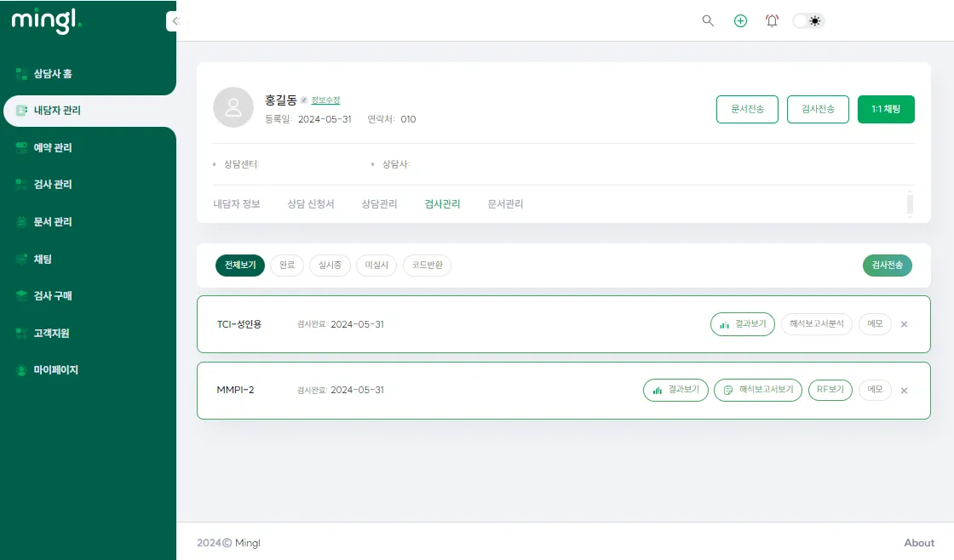Click the profile avatar thumbnail
The image size is (954, 560).
[x=233, y=107]
